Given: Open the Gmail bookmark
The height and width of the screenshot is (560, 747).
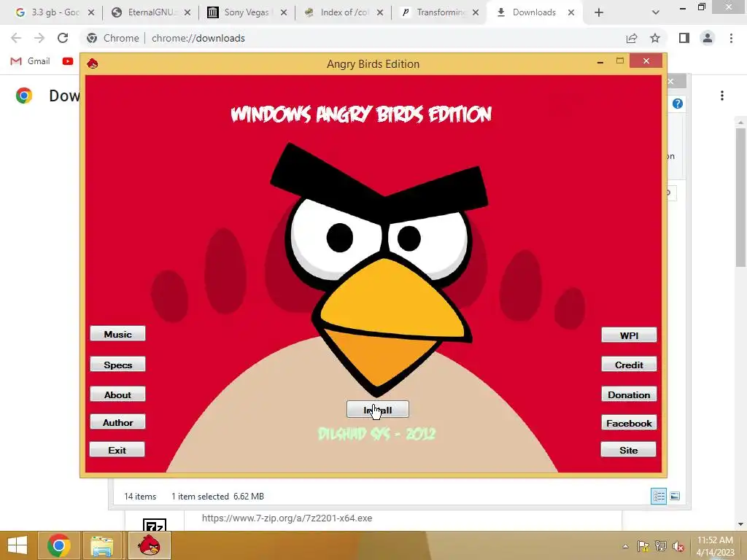Looking at the screenshot, I should pos(30,61).
